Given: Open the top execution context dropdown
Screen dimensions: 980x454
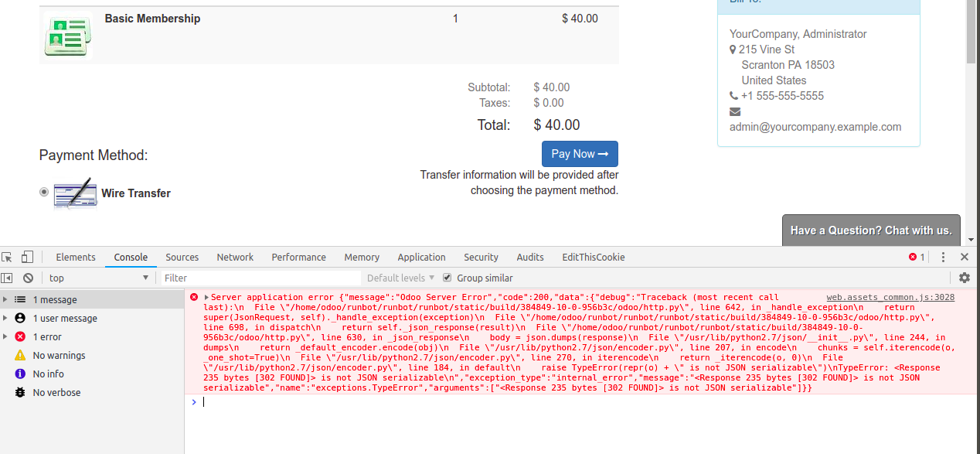Looking at the screenshot, I should (x=98, y=278).
